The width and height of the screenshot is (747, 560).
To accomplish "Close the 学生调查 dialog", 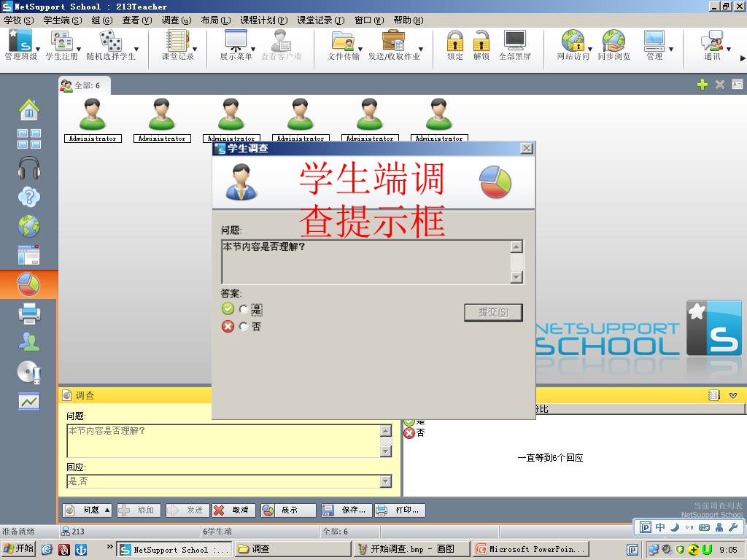I will tap(527, 148).
